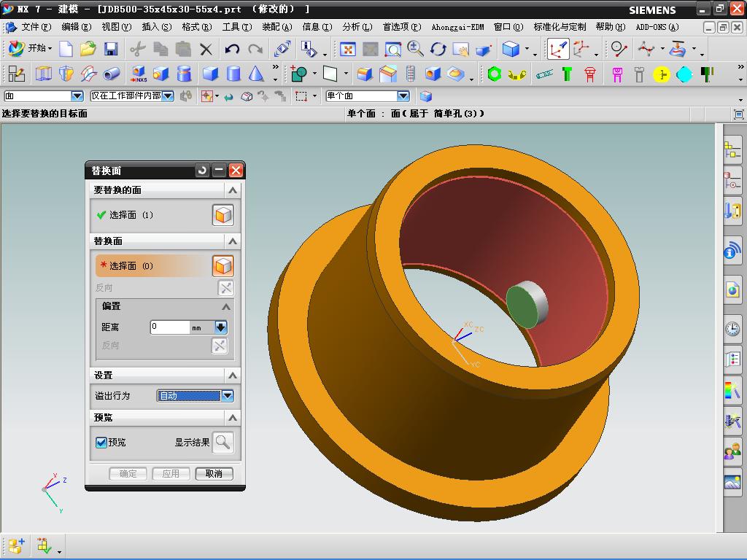Open the 插入 (Insert) menu

tap(156, 27)
